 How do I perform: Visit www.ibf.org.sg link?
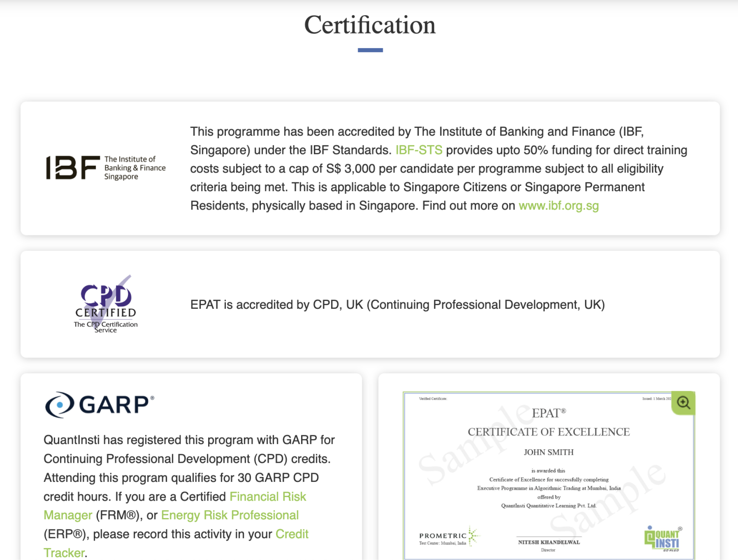click(x=558, y=206)
